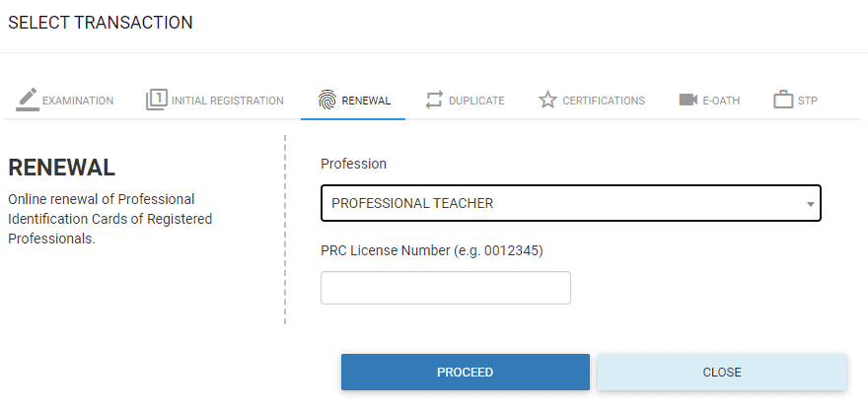Focus the PRC License Number input field
This screenshot has height=411, width=868.
(x=446, y=288)
